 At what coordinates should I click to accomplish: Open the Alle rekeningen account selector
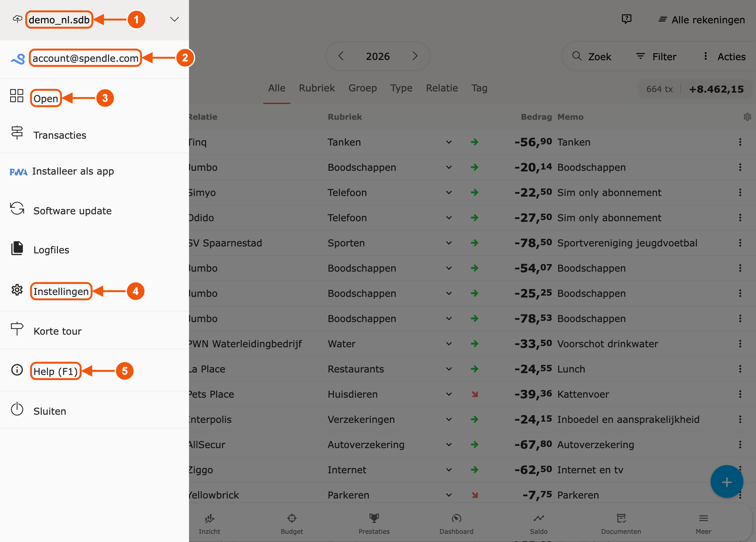point(702,20)
